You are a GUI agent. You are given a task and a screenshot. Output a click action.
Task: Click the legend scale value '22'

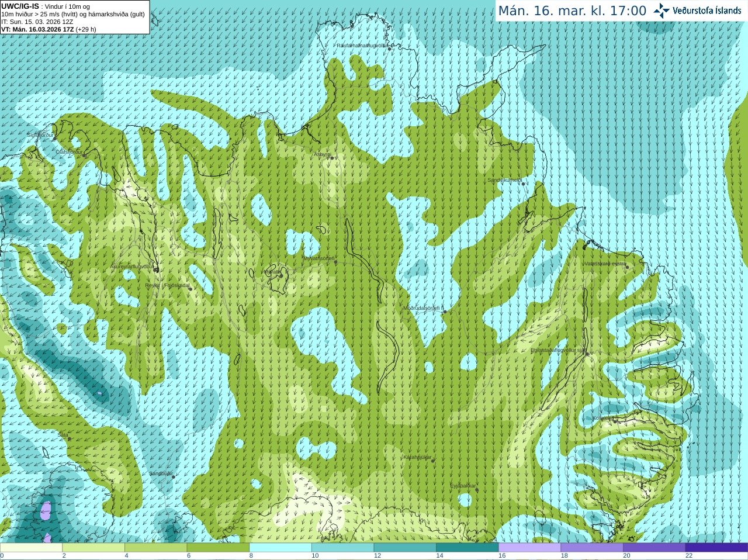689,556
